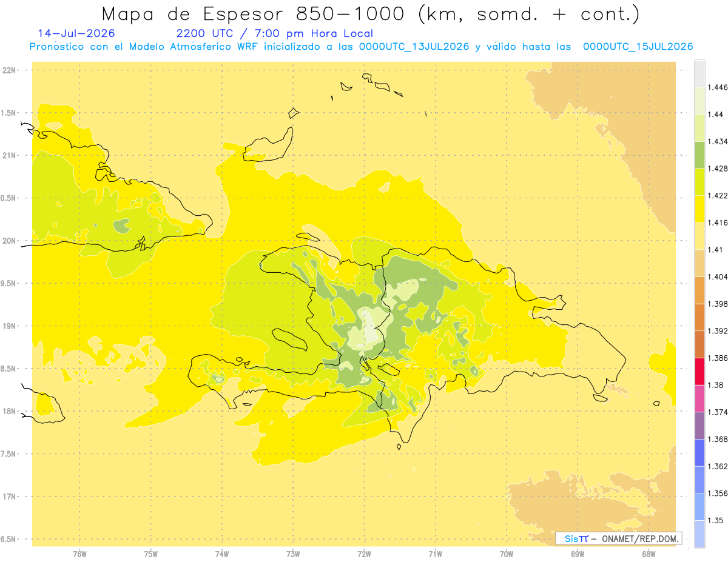Click the 20N latitude axis label
This screenshot has height=562, width=728.
[9, 241]
